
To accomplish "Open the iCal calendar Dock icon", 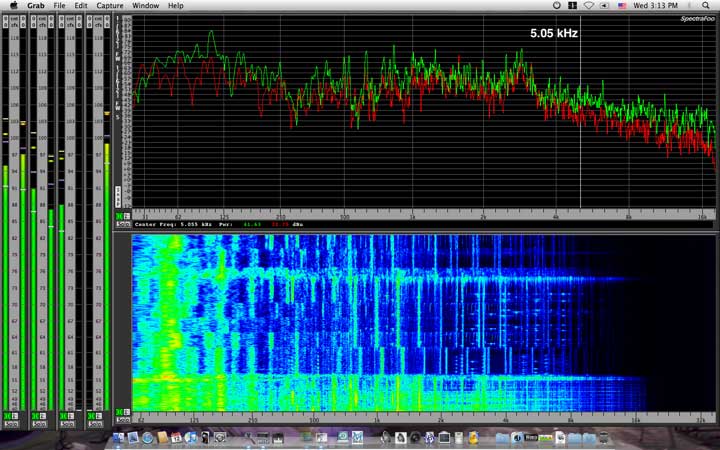I will 176,437.
